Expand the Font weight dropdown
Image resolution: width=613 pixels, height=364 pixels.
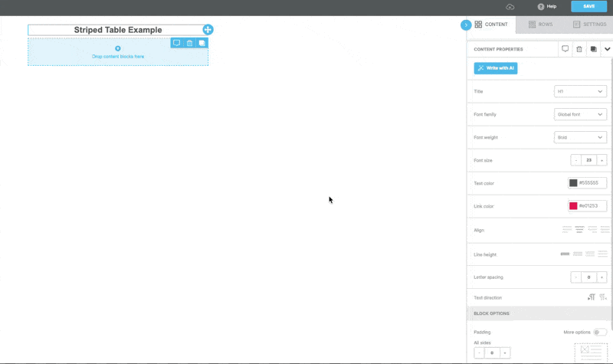580,137
